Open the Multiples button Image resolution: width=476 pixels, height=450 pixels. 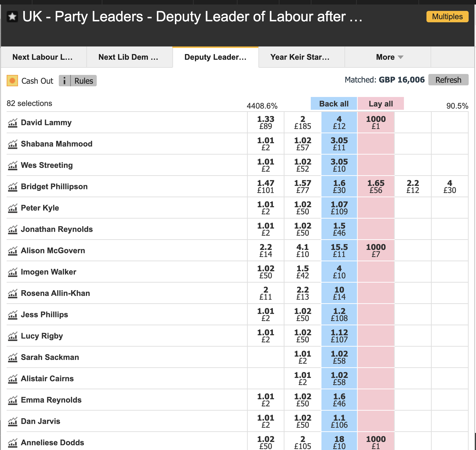pos(447,17)
